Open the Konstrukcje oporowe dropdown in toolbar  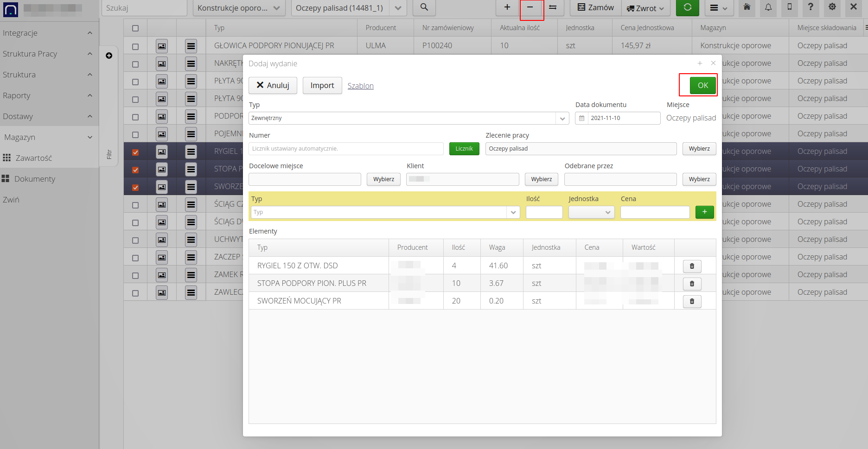238,8
